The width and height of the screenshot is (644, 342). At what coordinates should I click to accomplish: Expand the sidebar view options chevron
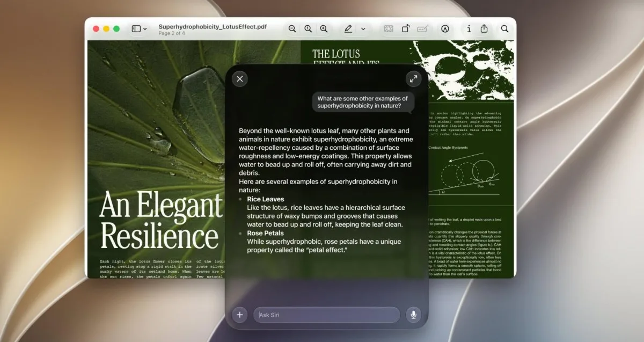pos(145,29)
